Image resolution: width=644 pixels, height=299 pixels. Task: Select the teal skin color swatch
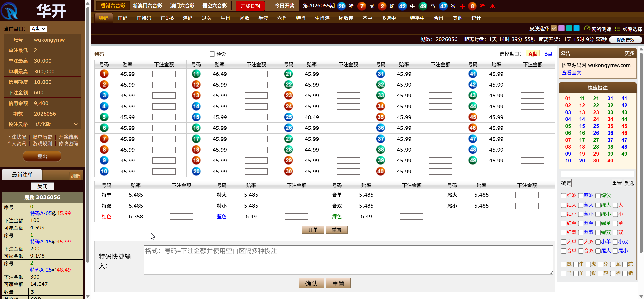(x=569, y=28)
